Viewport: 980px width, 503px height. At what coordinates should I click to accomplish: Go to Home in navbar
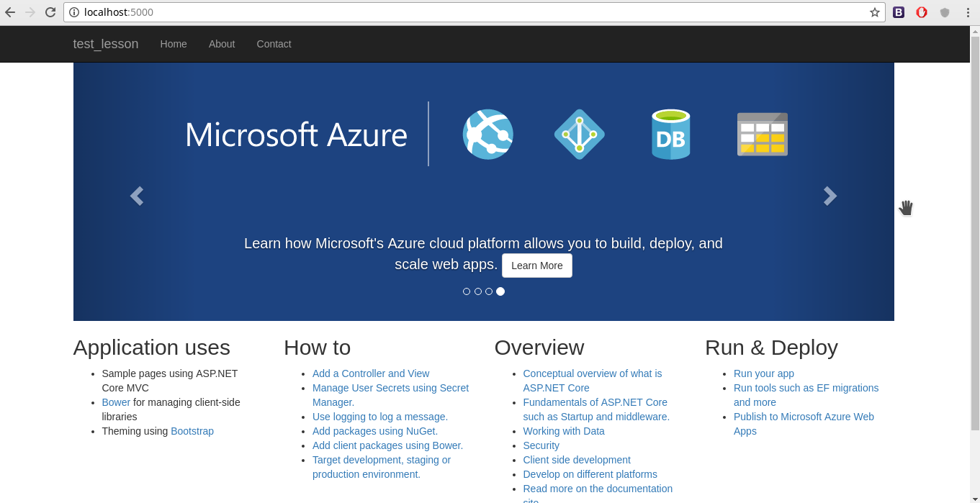[x=174, y=44]
